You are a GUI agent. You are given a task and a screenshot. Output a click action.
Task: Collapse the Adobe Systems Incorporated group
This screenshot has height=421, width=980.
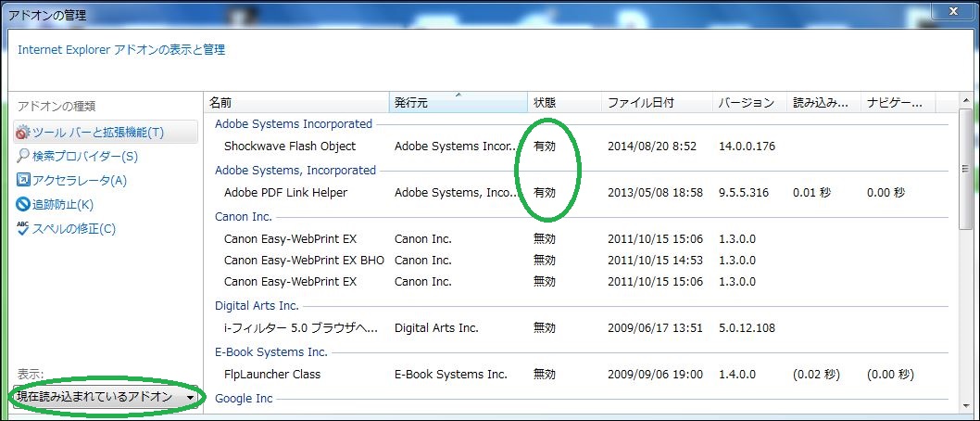click(x=293, y=124)
